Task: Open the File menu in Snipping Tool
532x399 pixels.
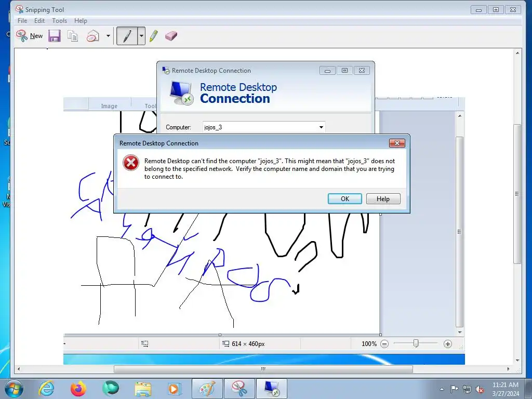Action: pos(22,21)
